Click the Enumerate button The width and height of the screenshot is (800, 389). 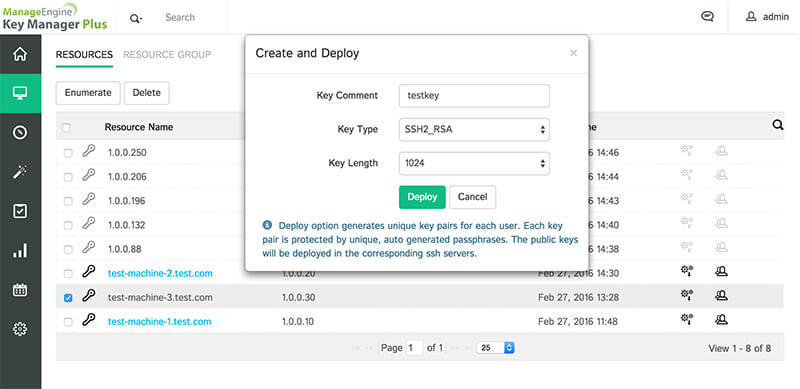tap(88, 93)
